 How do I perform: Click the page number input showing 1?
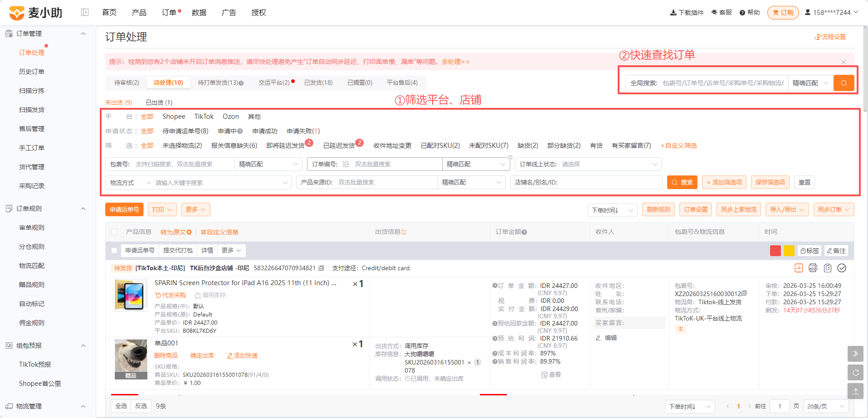[x=780, y=406]
